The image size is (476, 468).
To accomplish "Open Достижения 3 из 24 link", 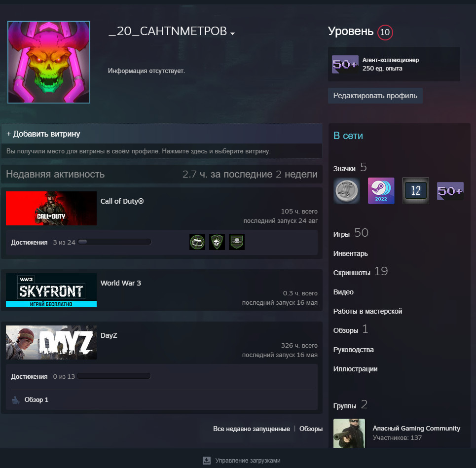I will 43,242.
